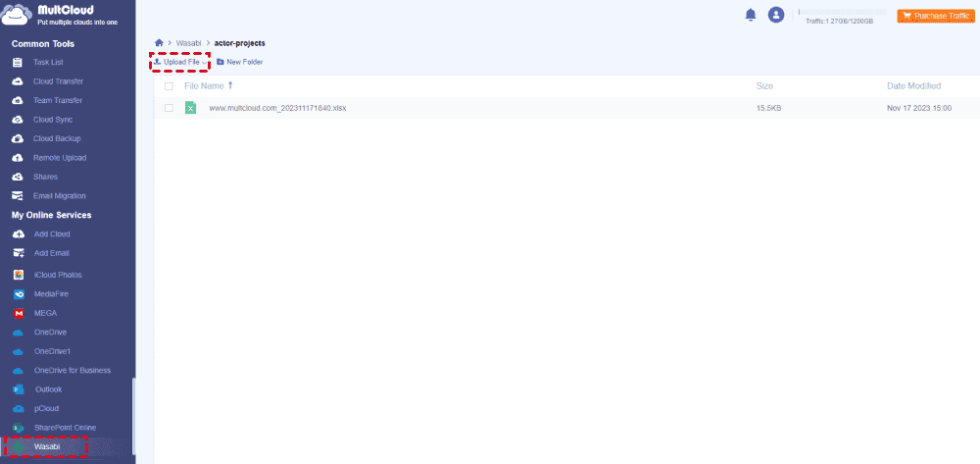Click the iCloud Photos icon
Screen dimensions: 980x464
point(19,275)
